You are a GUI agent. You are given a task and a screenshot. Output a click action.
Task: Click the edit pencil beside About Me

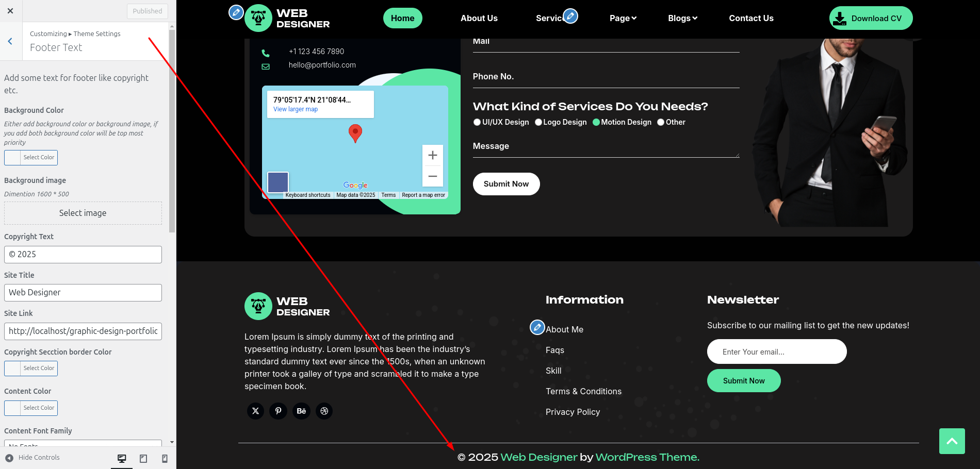click(x=537, y=327)
